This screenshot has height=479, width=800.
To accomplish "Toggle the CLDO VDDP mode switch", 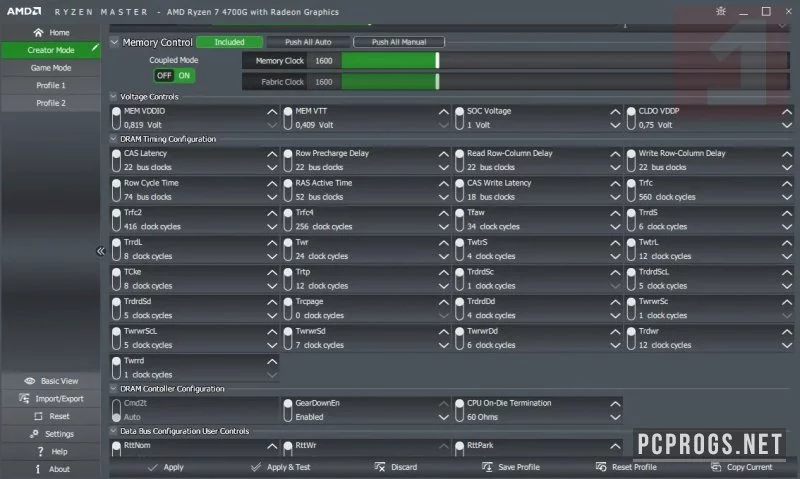I will point(631,118).
